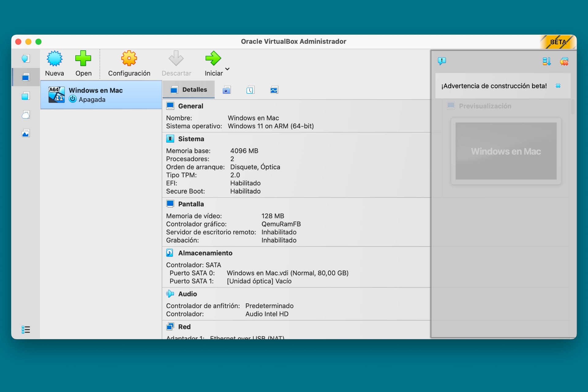
Task: Click the Nueva toolbar button
Action: pos(55,64)
